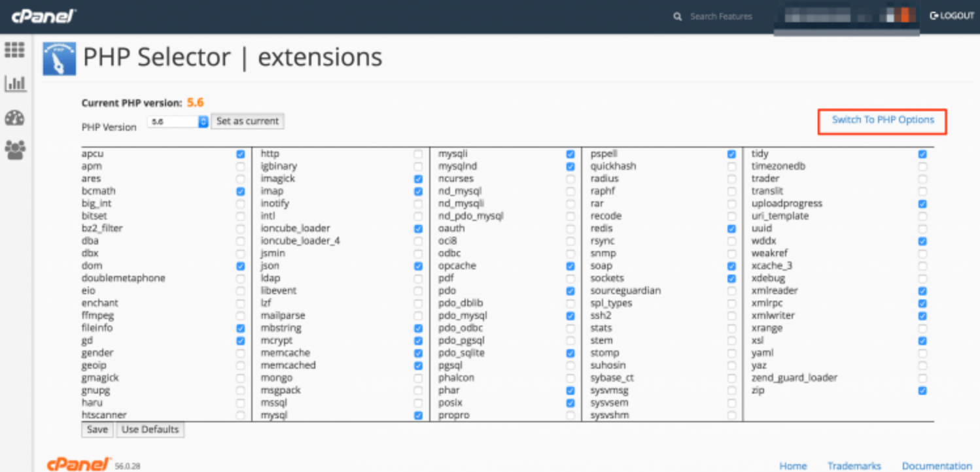Image resolution: width=980 pixels, height=472 pixels.
Task: Disable the opcache extension
Action: click(570, 266)
